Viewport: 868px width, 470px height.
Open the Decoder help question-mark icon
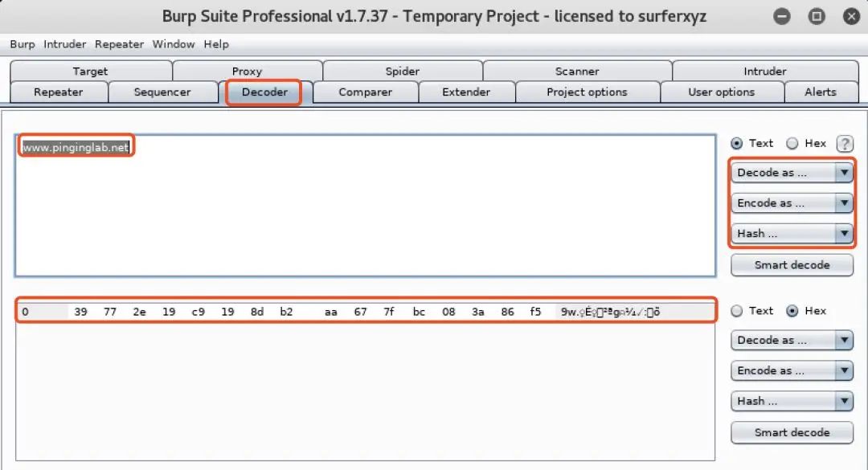844,143
